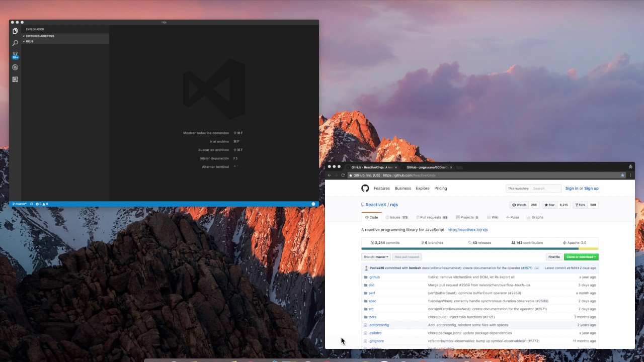Click the 6,215 stargazers count
Screen dimensions: 644x362
[563, 205]
